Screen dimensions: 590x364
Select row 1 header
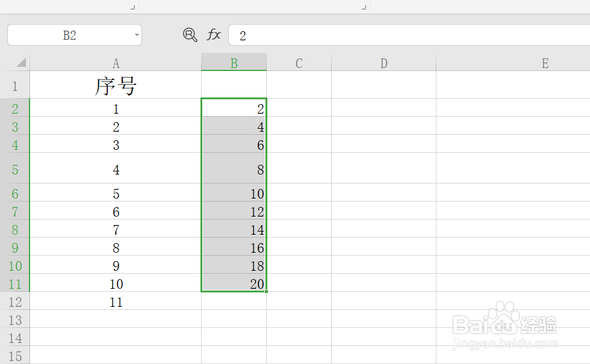tap(14, 85)
